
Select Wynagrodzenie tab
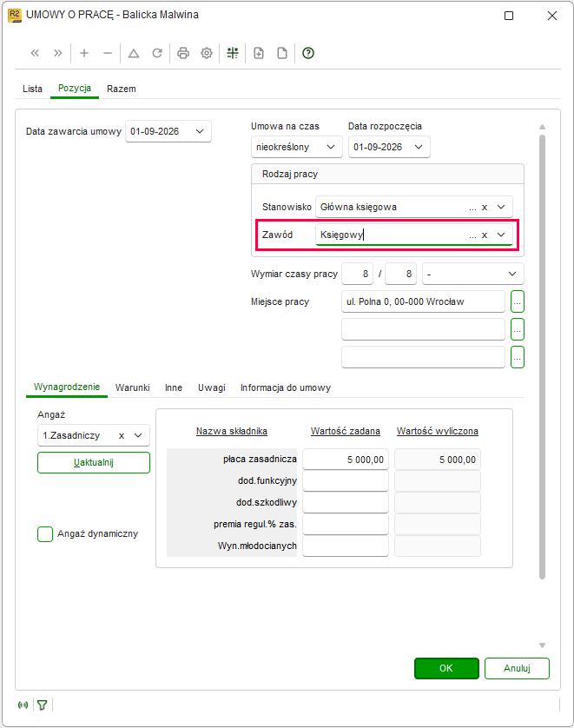pyautogui.click(x=67, y=387)
